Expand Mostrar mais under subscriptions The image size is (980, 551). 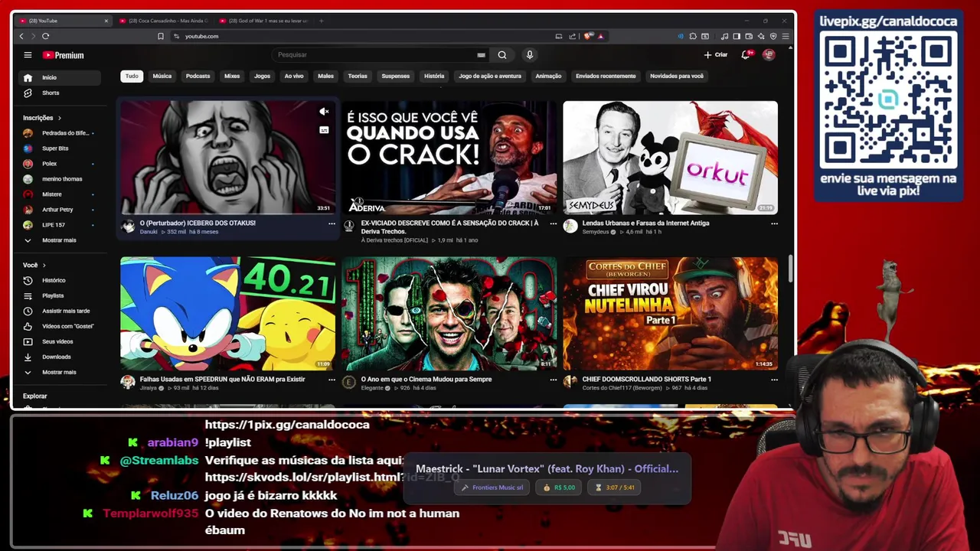click(x=60, y=240)
